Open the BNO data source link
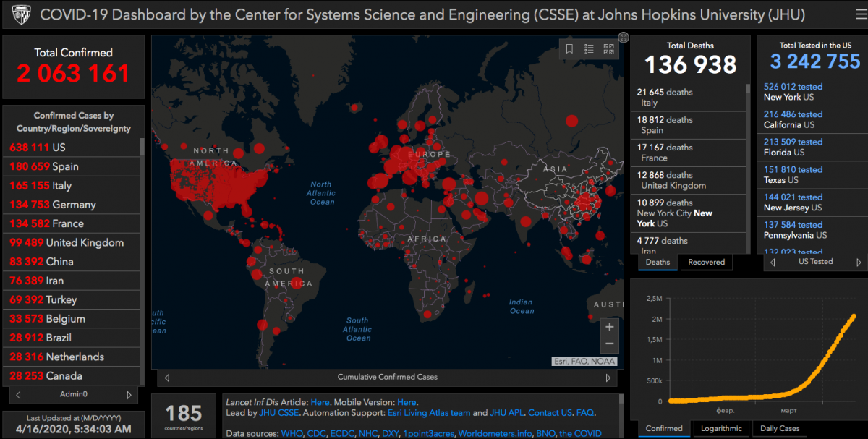Image resolution: width=868 pixels, height=439 pixels. [x=545, y=433]
